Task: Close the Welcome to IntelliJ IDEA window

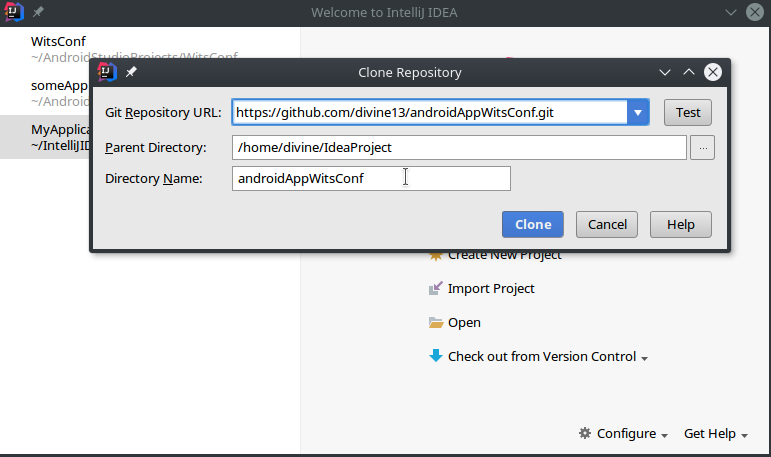Action: coord(755,12)
